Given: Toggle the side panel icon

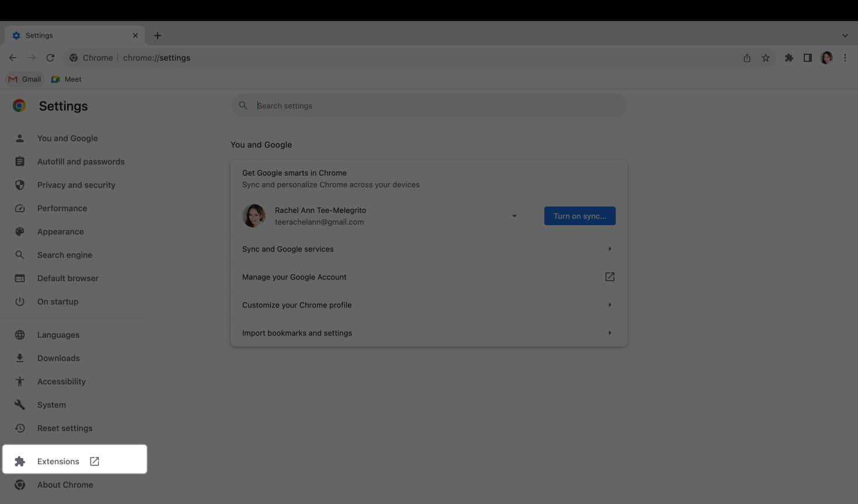Looking at the screenshot, I should (x=808, y=58).
